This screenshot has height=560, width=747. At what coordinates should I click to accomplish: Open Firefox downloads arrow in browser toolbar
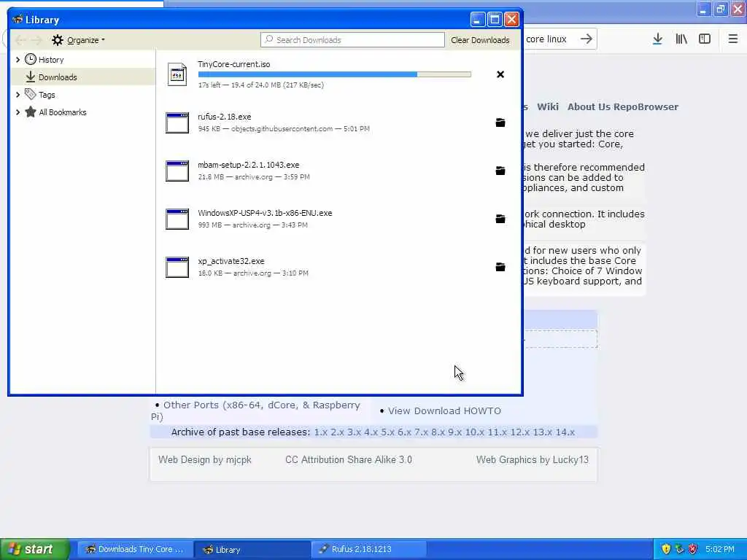point(657,39)
